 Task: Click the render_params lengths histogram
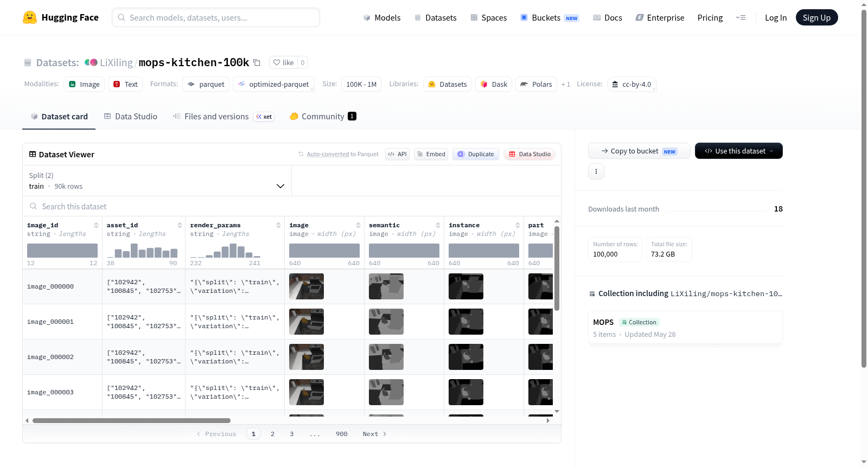(225, 251)
